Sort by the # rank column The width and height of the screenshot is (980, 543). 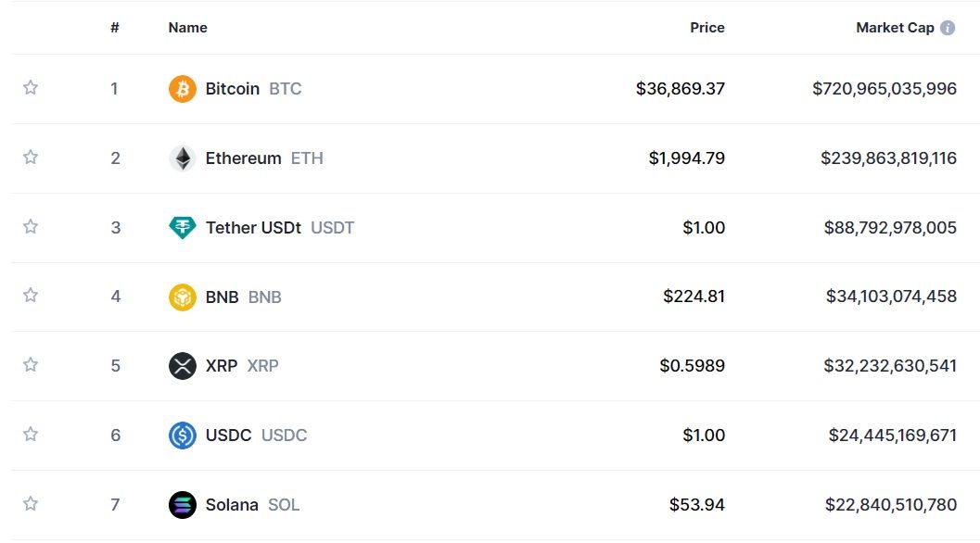115,28
